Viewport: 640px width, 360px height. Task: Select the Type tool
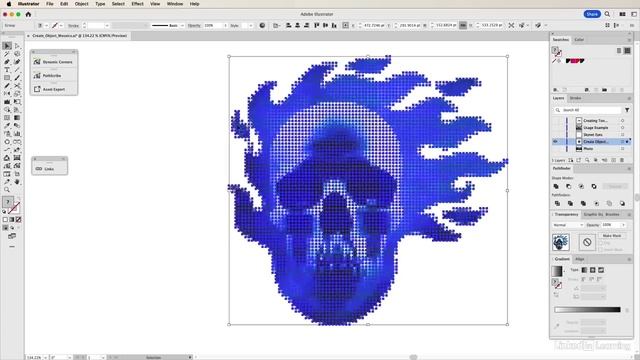(7, 70)
